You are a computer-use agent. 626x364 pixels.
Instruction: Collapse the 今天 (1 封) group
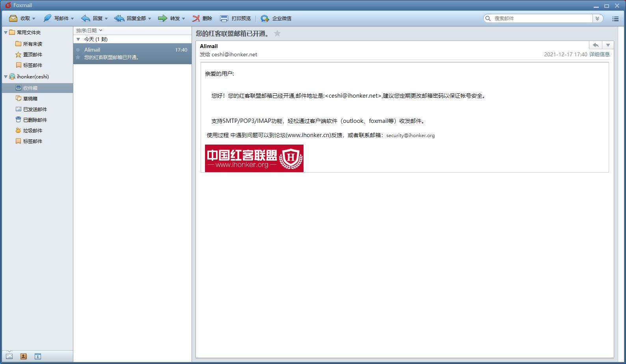(x=78, y=39)
